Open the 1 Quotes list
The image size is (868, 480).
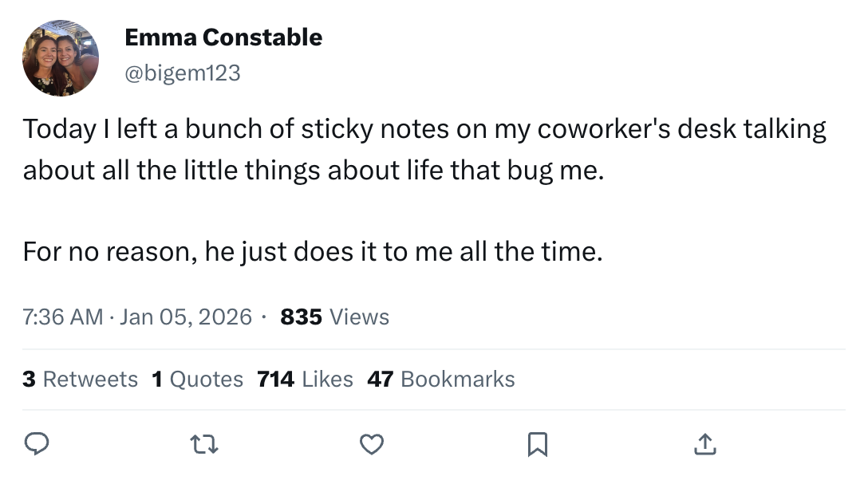pyautogui.click(x=197, y=379)
